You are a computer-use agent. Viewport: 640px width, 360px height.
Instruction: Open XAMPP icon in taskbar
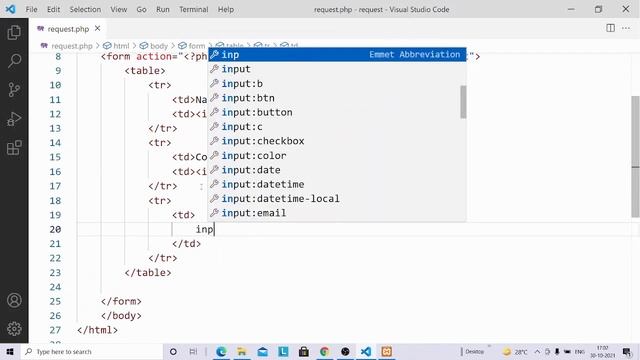click(x=387, y=351)
